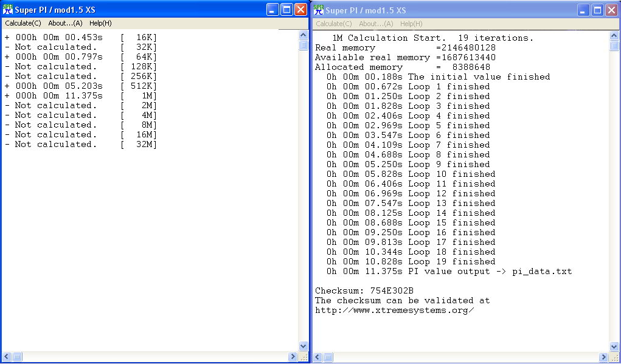
Task: Click horizontal scrollbar thumb in left window
Action: [18, 357]
